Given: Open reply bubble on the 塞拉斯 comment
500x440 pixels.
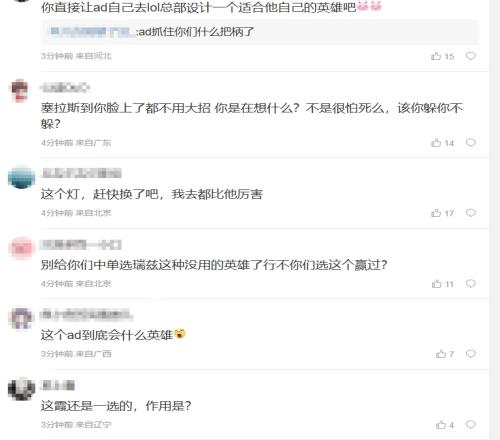Looking at the screenshot, I should (x=471, y=143).
